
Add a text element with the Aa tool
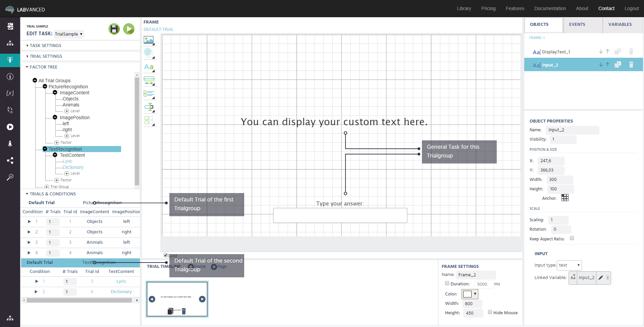click(149, 67)
